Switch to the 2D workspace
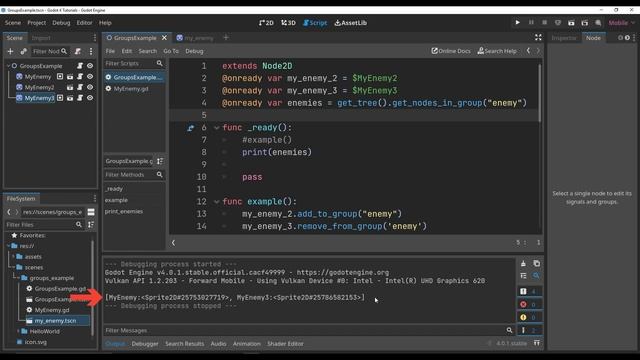This screenshot has width=640, height=360. click(x=266, y=23)
